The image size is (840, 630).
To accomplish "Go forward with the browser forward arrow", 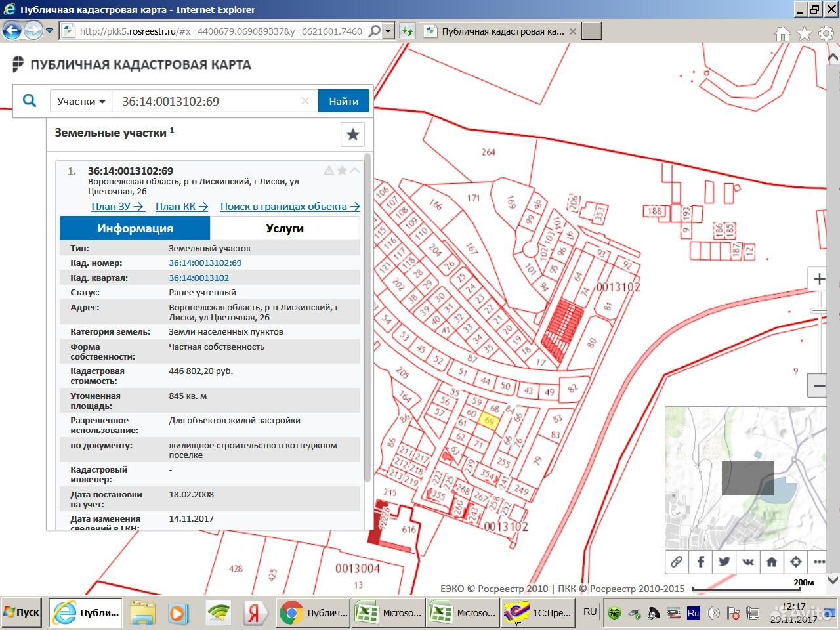I will click(33, 30).
